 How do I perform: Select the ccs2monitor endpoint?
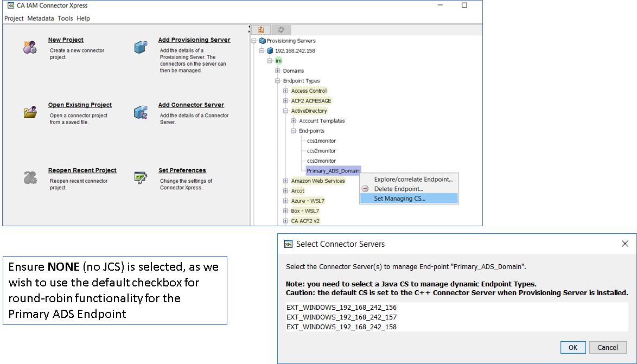321,151
